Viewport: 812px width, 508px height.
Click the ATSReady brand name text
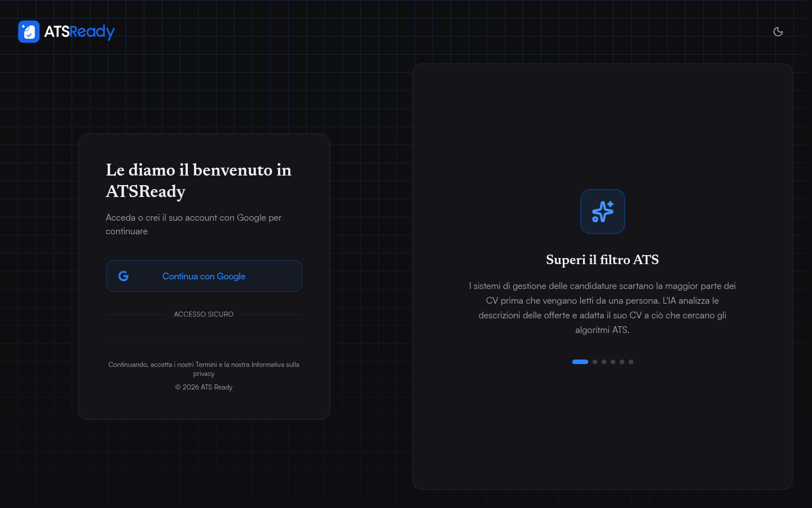coord(80,32)
